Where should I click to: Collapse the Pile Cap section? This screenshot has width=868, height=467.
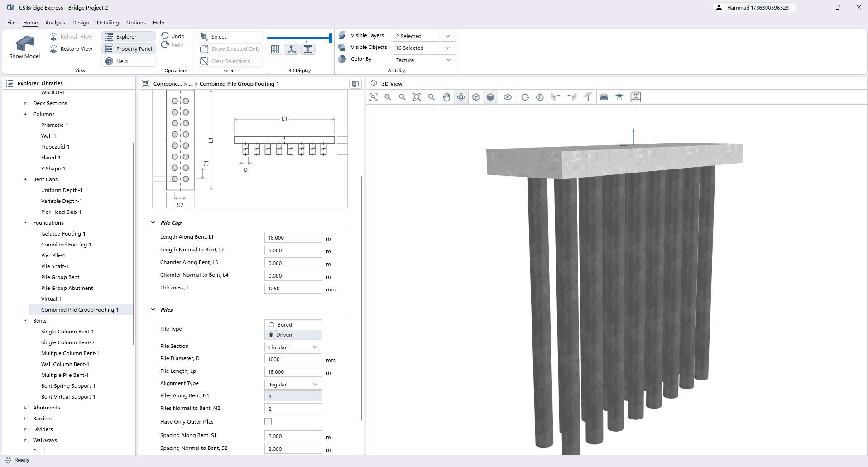[153, 223]
